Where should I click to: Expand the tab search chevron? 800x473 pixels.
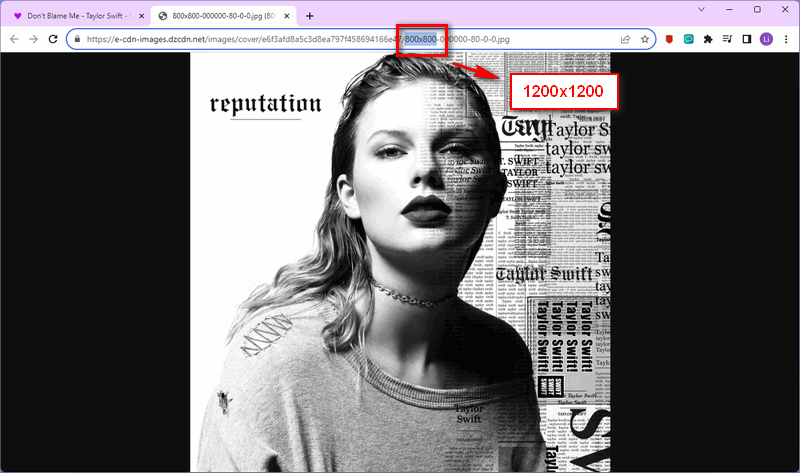coord(702,10)
